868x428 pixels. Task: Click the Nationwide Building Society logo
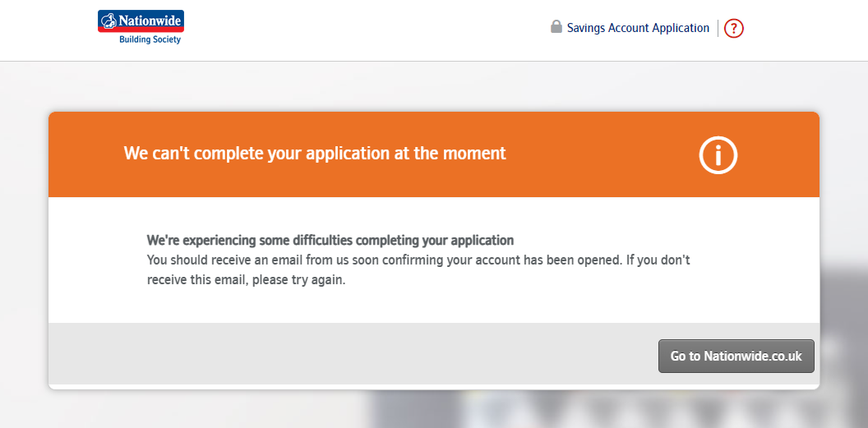coord(141,27)
